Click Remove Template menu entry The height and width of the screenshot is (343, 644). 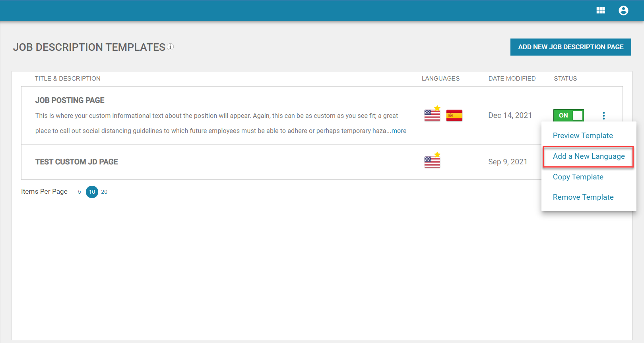(x=583, y=197)
